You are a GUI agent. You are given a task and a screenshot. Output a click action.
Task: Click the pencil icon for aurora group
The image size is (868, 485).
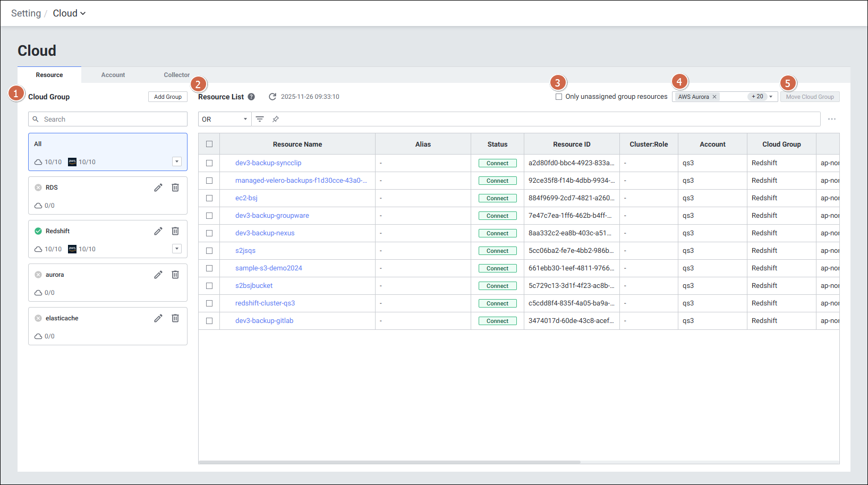158,275
